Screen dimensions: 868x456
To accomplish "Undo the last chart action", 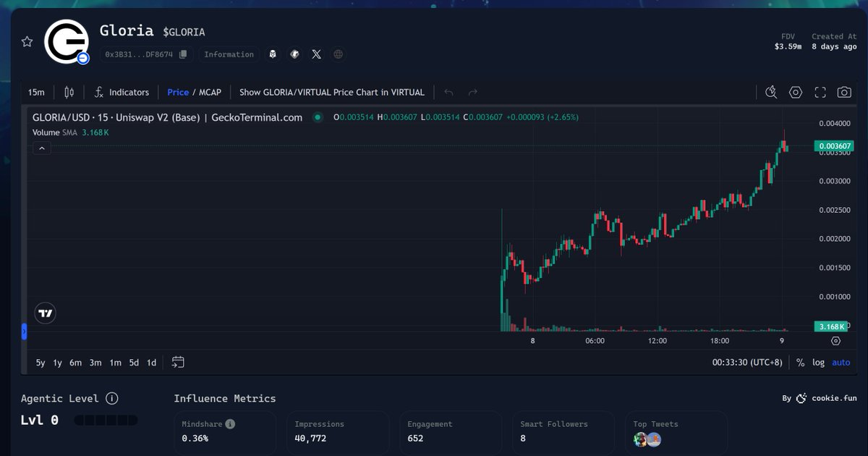I will pyautogui.click(x=449, y=93).
